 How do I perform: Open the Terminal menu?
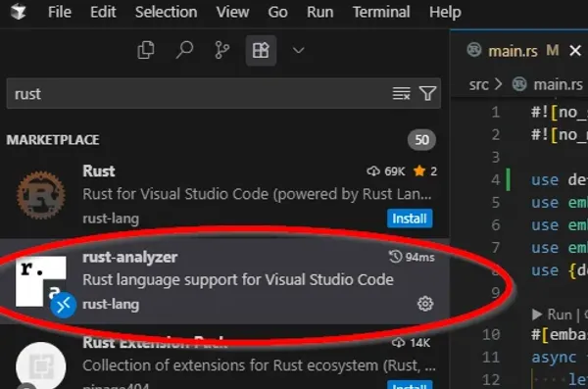pos(381,12)
